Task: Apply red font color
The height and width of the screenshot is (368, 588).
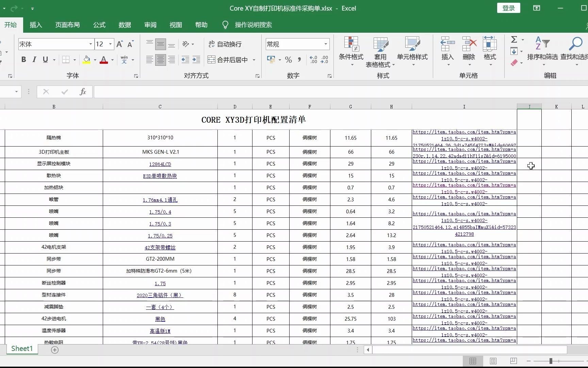Action: (104, 60)
